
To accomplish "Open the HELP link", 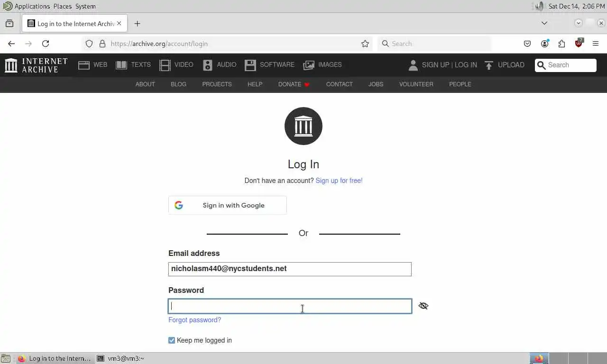I will [255, 84].
